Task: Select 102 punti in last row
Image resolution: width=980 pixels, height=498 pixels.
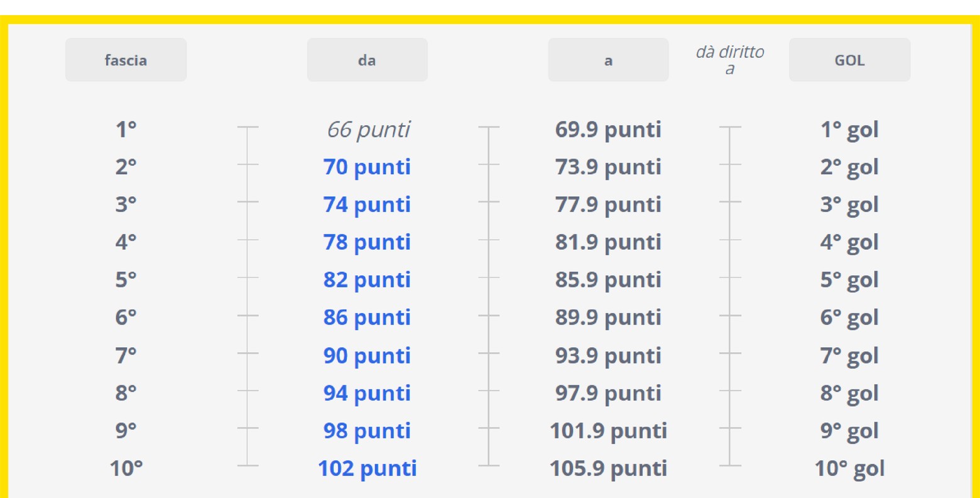Action: pos(367,469)
